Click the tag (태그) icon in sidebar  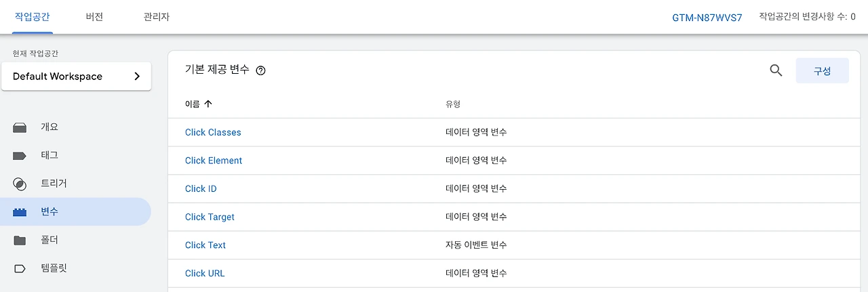pyautogui.click(x=20, y=156)
